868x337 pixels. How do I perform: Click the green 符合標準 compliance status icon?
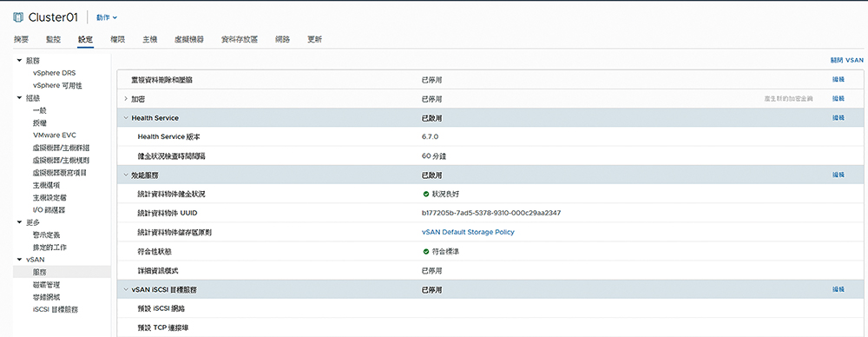[x=425, y=251]
